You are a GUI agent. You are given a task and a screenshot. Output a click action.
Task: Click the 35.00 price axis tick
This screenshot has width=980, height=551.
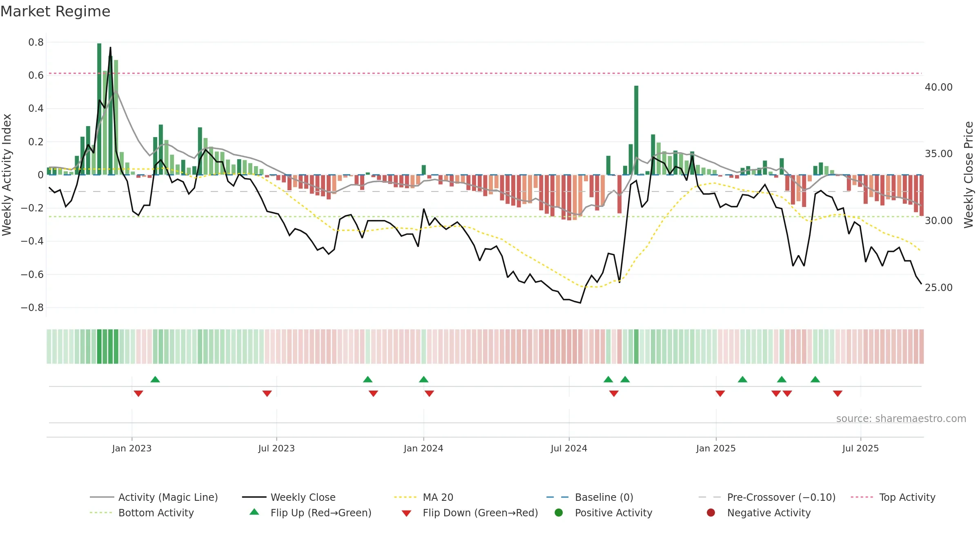pyautogui.click(x=939, y=153)
